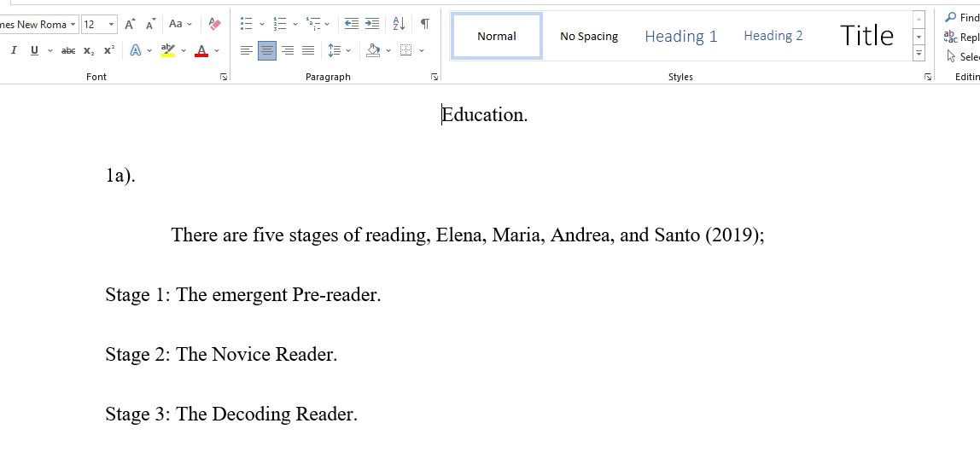Click the Replace command

click(x=963, y=37)
